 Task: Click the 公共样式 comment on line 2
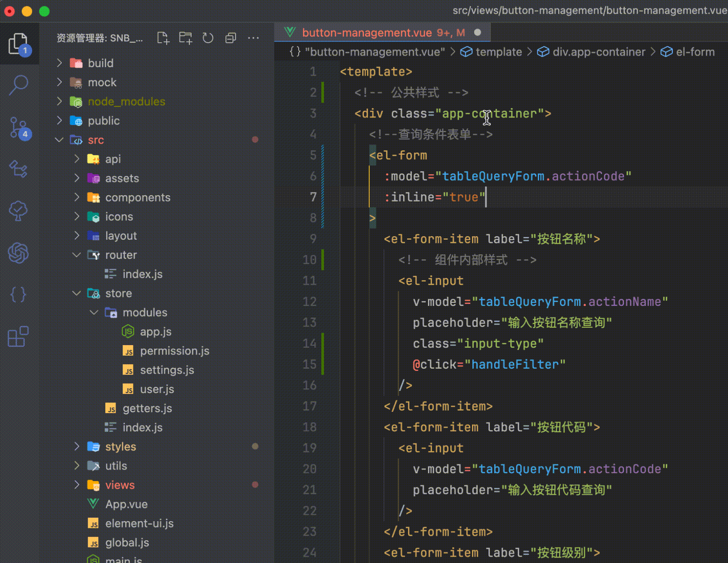coord(411,92)
